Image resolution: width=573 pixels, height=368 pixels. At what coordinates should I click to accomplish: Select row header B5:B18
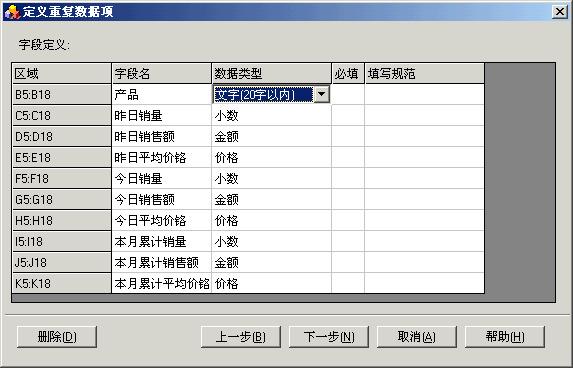(62, 95)
